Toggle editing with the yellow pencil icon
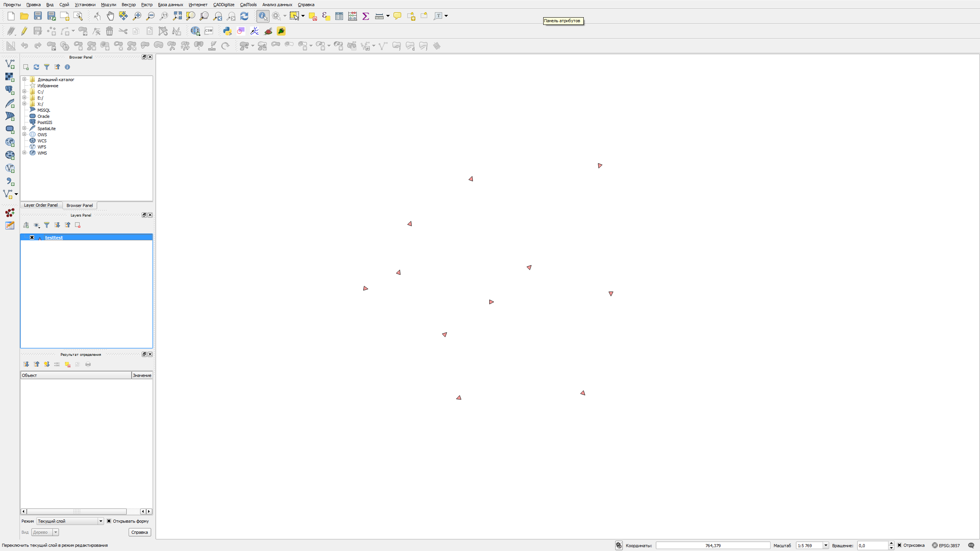Image resolution: width=980 pixels, height=551 pixels. (x=24, y=31)
